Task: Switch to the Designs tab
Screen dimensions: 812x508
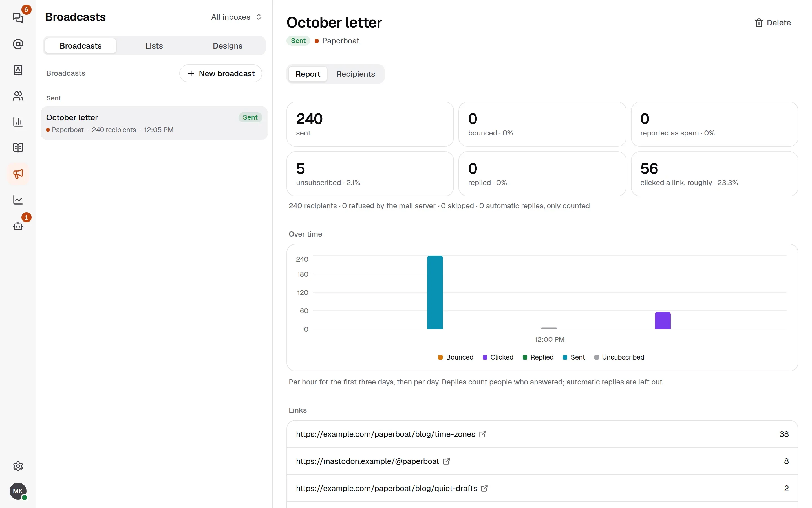Action: (x=228, y=46)
